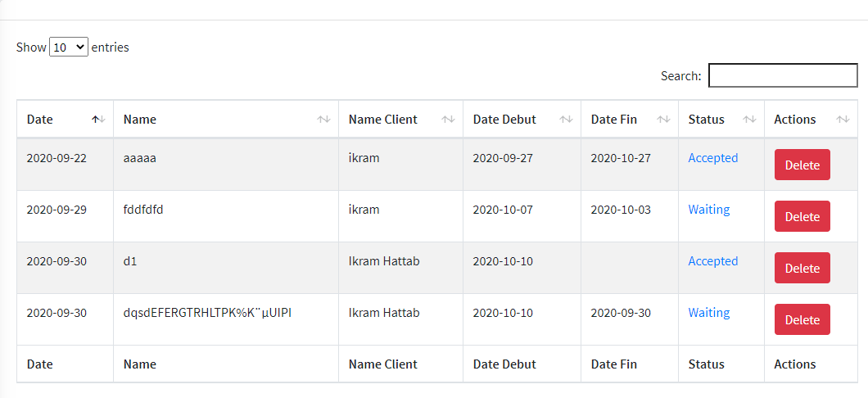This screenshot has height=398, width=868.
Task: Click sort arrows icon in Date column
Action: [x=98, y=120]
